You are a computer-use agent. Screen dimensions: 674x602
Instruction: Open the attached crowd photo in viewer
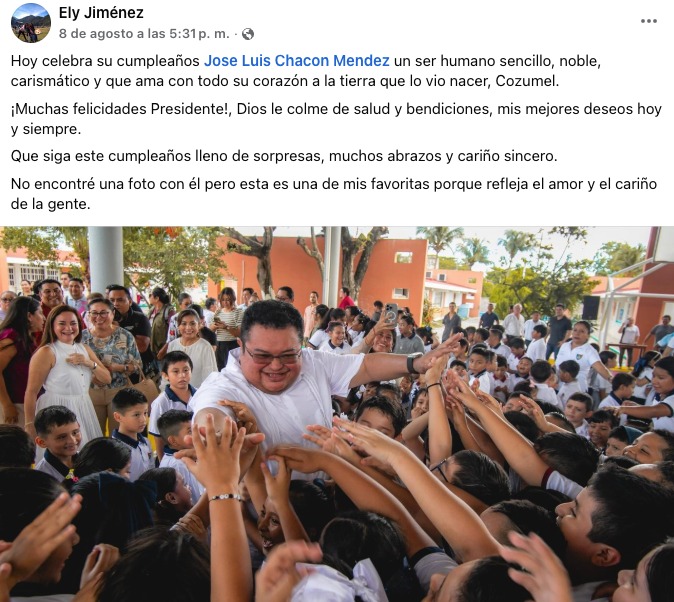pos(337,414)
